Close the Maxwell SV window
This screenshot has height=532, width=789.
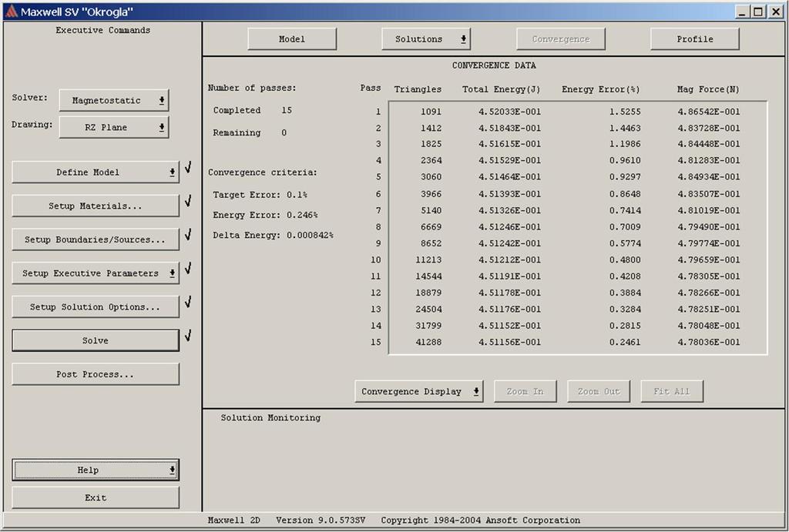[x=775, y=11]
